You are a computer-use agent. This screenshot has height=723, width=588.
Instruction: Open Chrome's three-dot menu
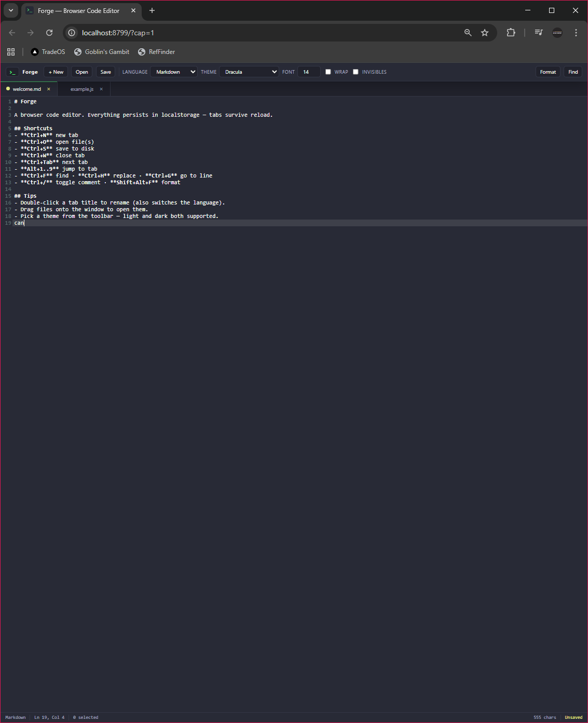click(576, 33)
